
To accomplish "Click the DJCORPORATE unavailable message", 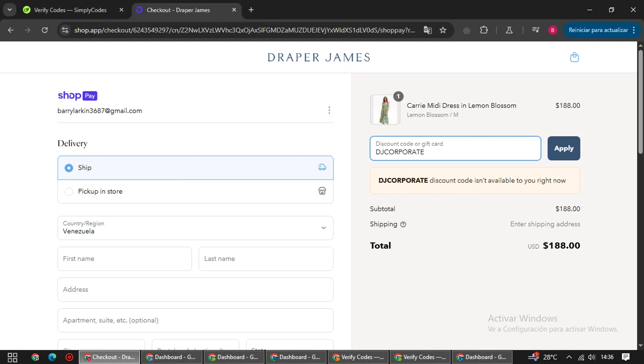I will pyautogui.click(x=475, y=180).
